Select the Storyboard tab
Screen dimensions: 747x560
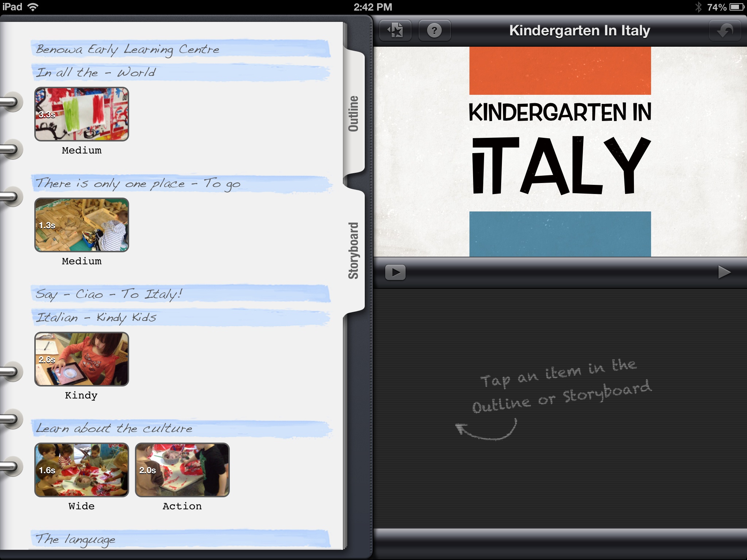(x=353, y=251)
